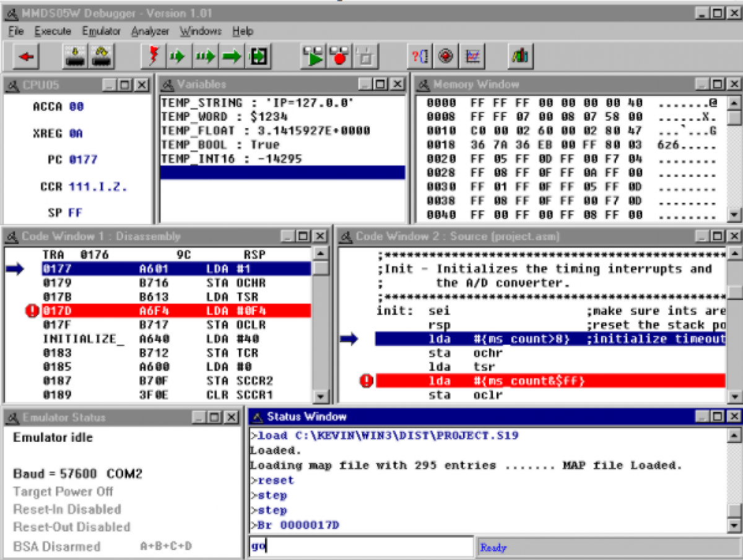
Task: Toggle breakpoint on source line lda #{ms_count&$ff}
Action: [x=367, y=381]
